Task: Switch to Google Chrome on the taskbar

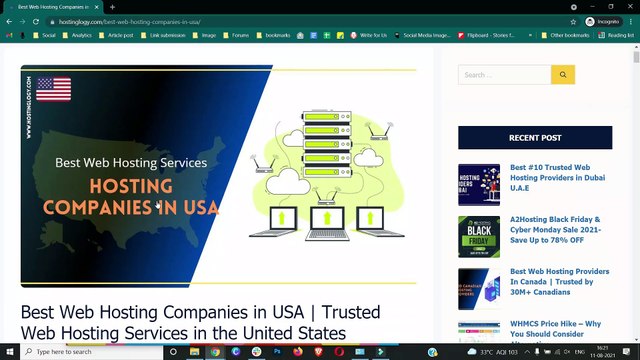Action: (x=215, y=351)
